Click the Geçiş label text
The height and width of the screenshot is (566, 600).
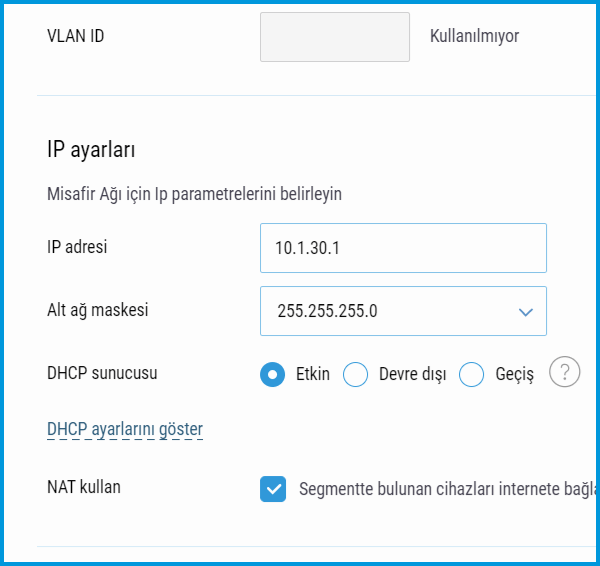pyautogui.click(x=514, y=374)
